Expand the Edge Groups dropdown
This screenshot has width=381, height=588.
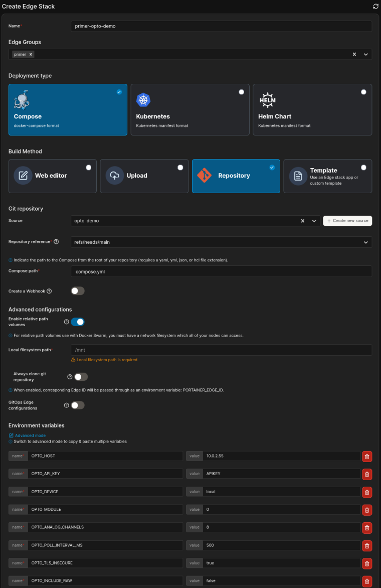point(365,54)
